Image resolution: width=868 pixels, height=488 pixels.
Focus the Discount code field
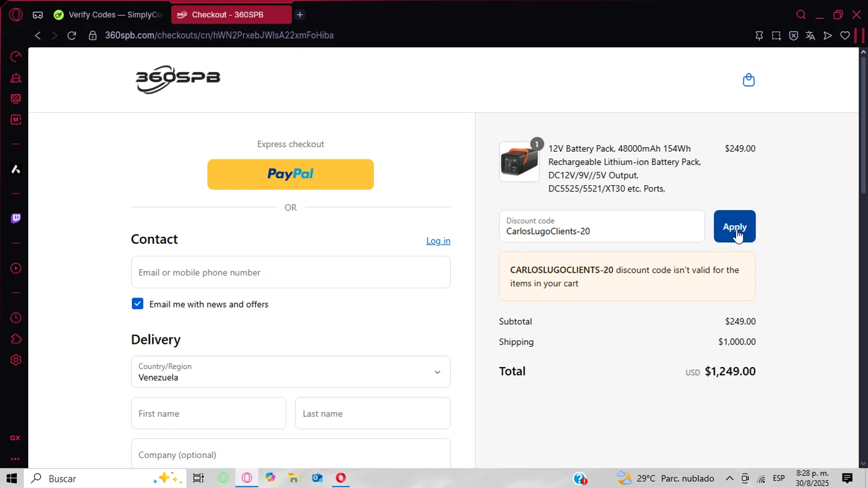point(602,226)
